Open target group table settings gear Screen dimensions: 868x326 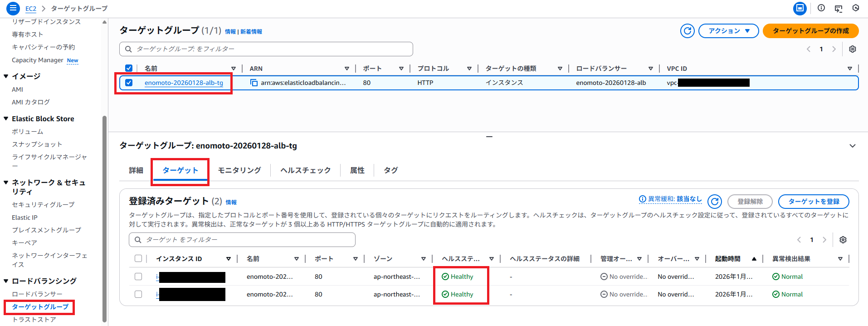[x=852, y=49]
